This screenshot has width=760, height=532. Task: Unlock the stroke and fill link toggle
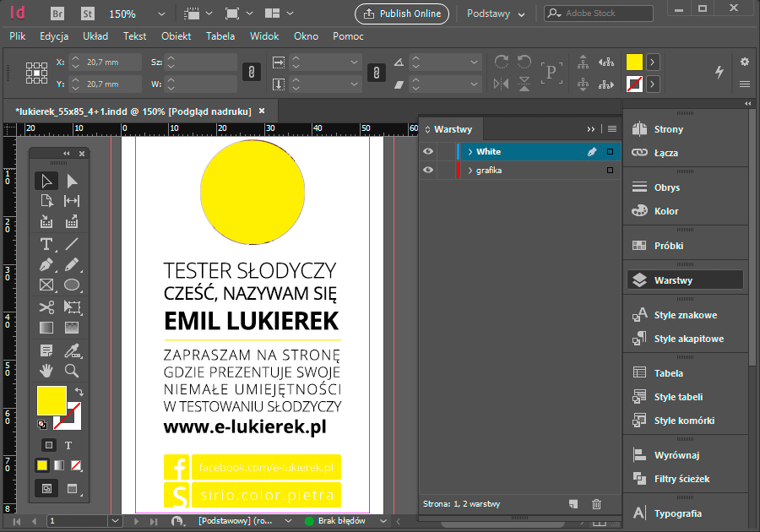pos(251,73)
